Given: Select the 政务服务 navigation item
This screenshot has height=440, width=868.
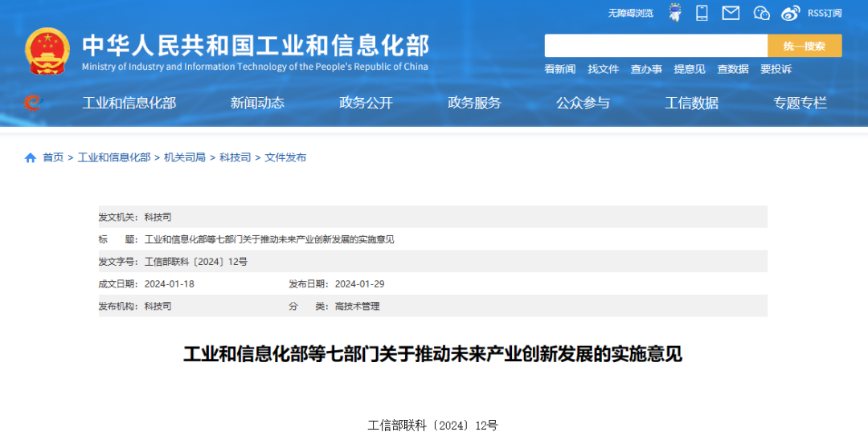Looking at the screenshot, I should (474, 103).
